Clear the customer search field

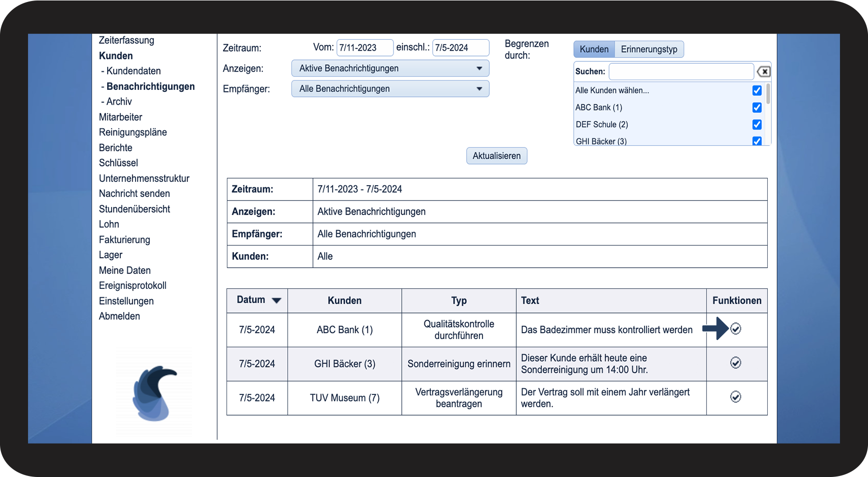pyautogui.click(x=763, y=72)
